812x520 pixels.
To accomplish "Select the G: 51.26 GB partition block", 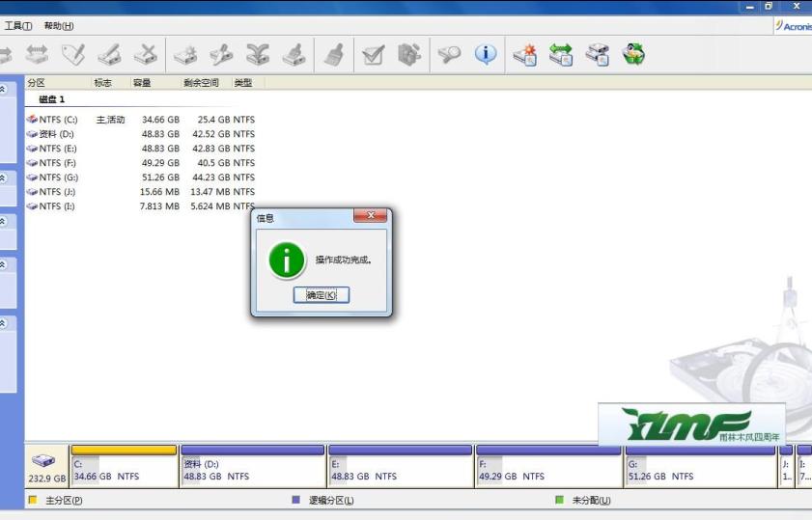I will [700, 466].
